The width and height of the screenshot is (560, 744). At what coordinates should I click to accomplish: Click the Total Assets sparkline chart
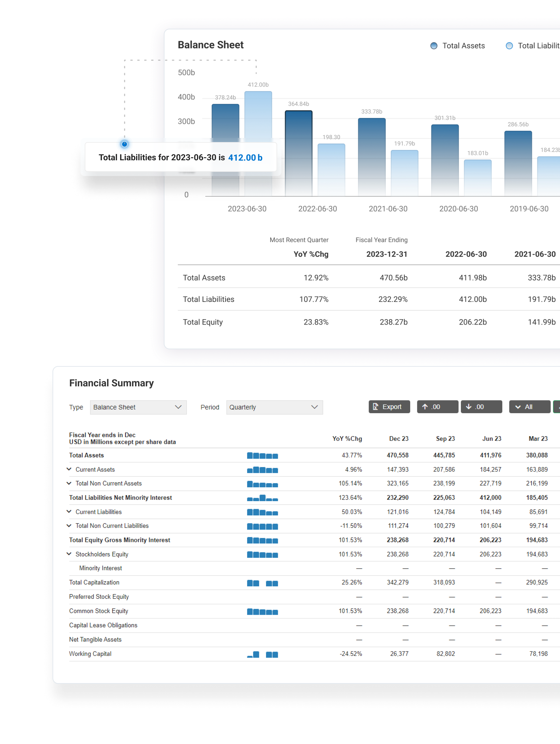262,455
